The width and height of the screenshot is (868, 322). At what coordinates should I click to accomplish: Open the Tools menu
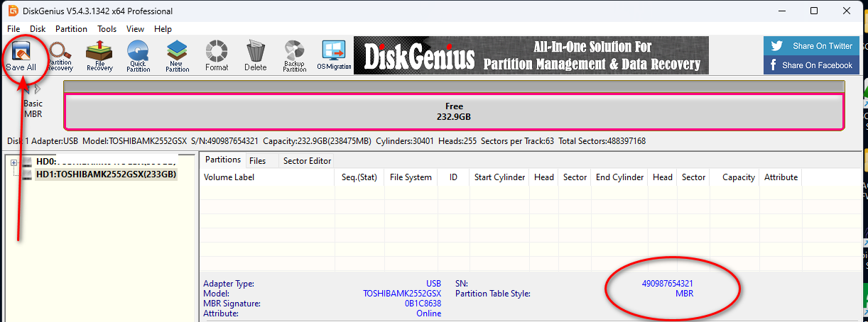click(x=107, y=29)
